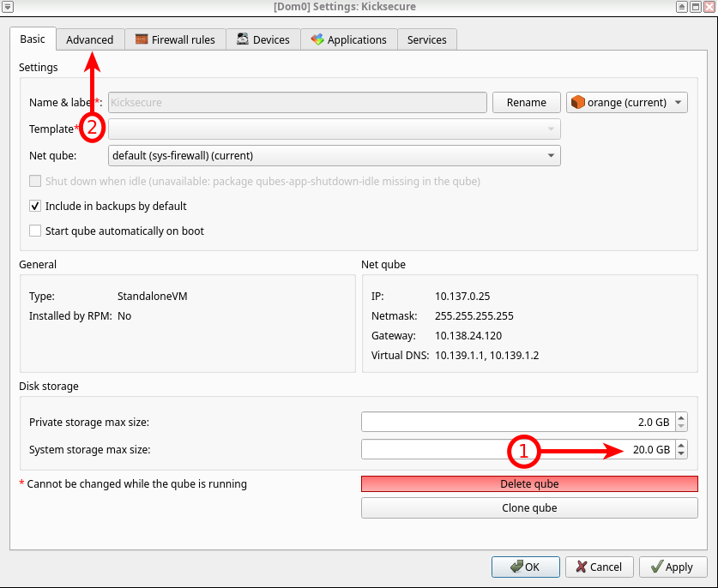Image resolution: width=718 pixels, height=588 pixels.
Task: Click the Devices tab icon
Action: [243, 39]
